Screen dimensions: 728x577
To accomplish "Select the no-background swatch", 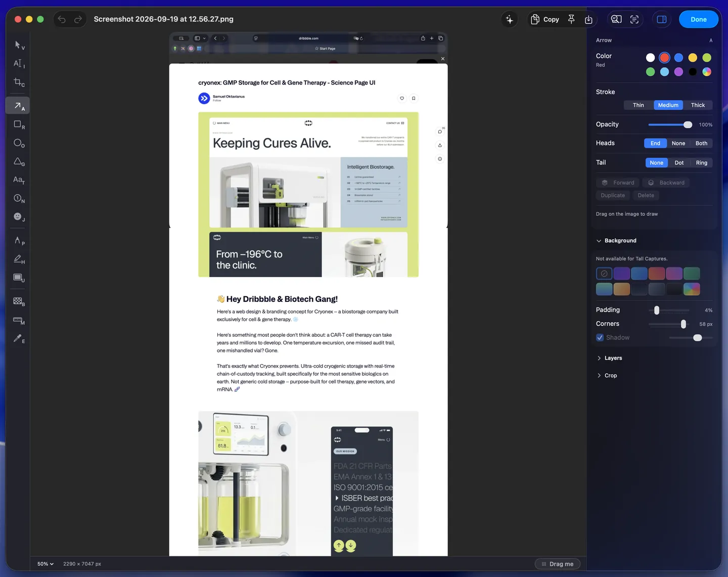I will coord(604,274).
